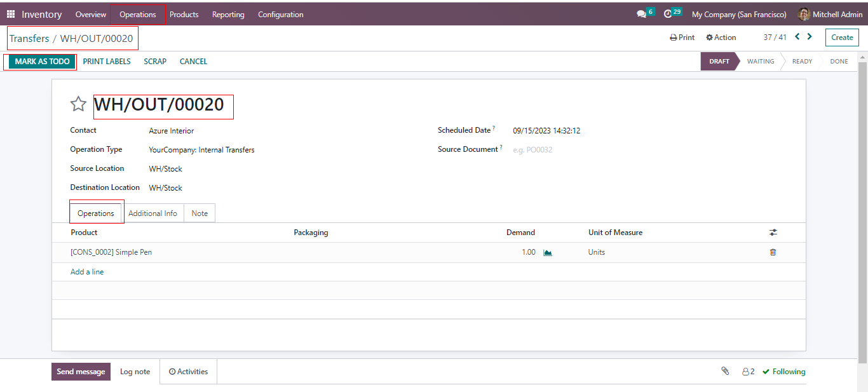Image resolution: width=868 pixels, height=392 pixels.
Task: Go to next record arrow
Action: [810, 37]
